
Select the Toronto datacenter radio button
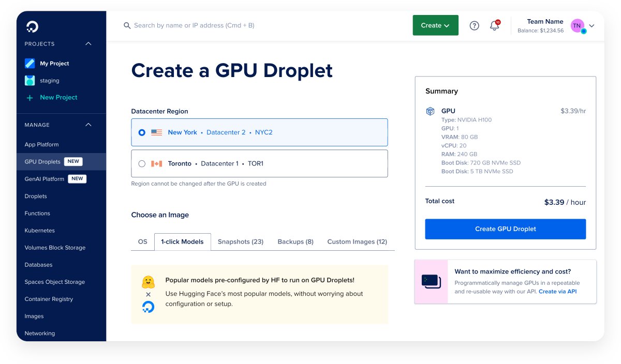[x=142, y=163]
